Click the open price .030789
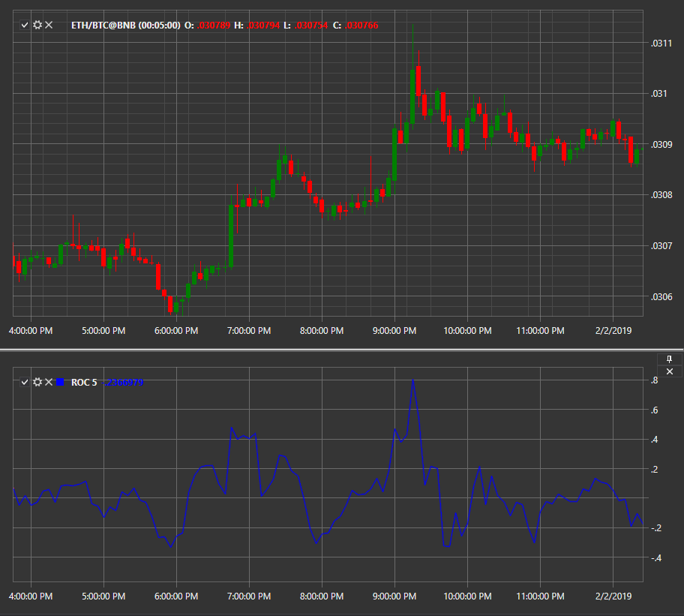Image resolution: width=684 pixels, height=616 pixels. point(214,26)
